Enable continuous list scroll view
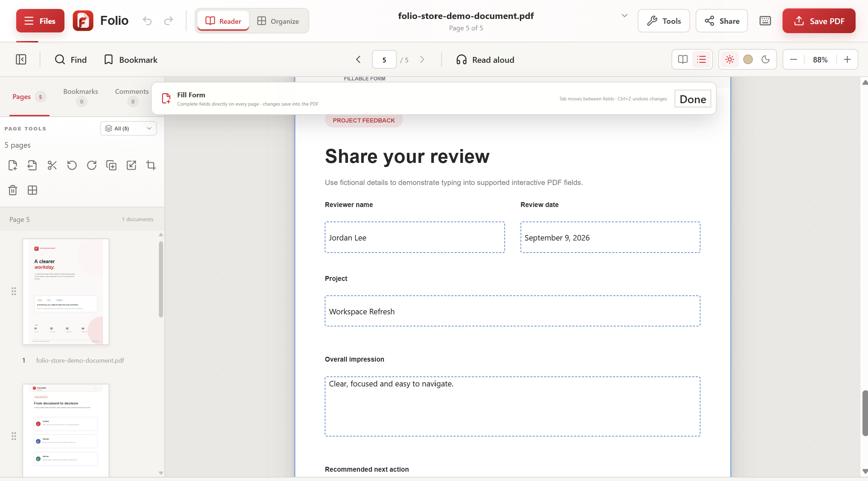Viewport: 868px width, 481px height. pyautogui.click(x=701, y=59)
